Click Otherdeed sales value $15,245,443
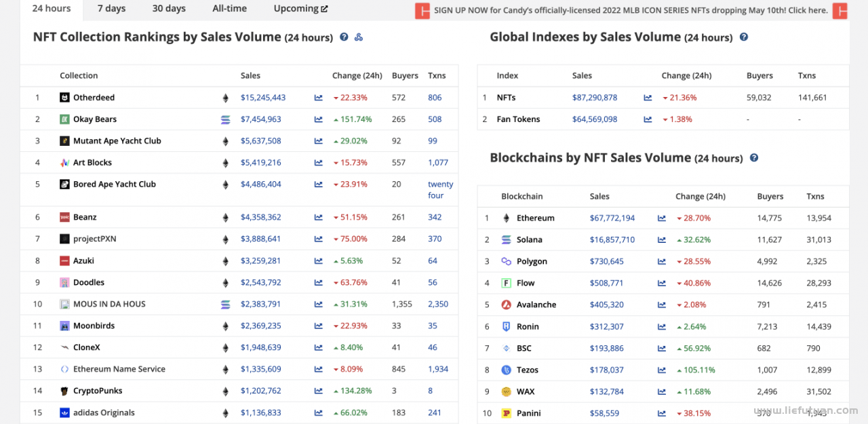This screenshot has width=868, height=424. [263, 98]
